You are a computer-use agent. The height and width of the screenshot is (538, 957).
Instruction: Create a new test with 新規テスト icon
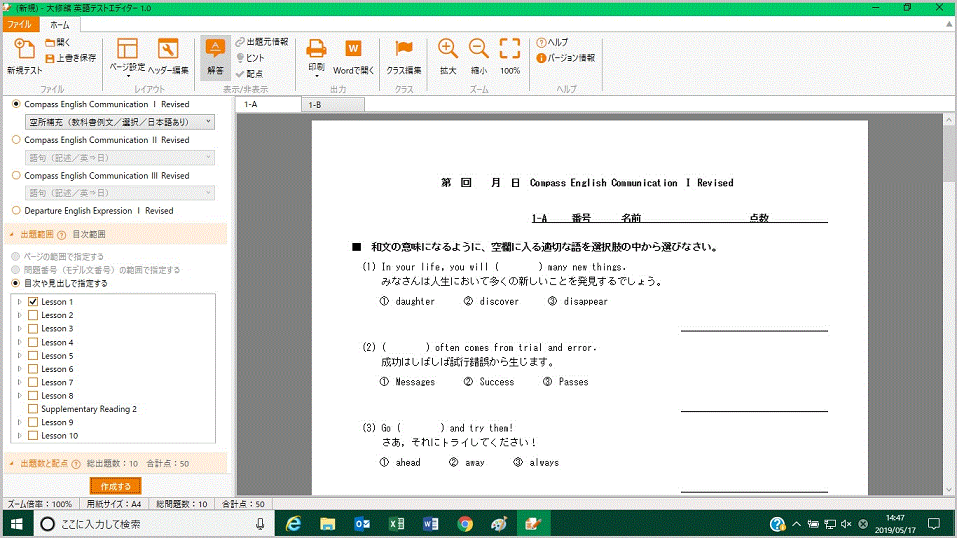point(24,56)
